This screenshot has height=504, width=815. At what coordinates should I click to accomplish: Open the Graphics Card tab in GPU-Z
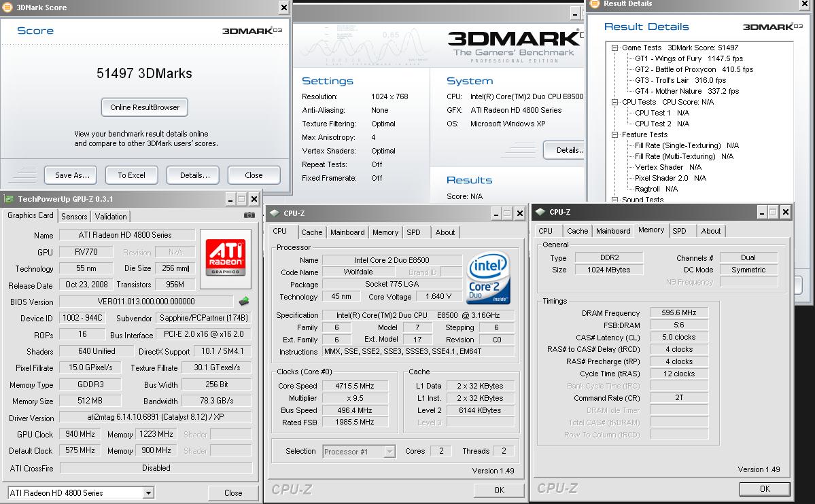pos(30,215)
